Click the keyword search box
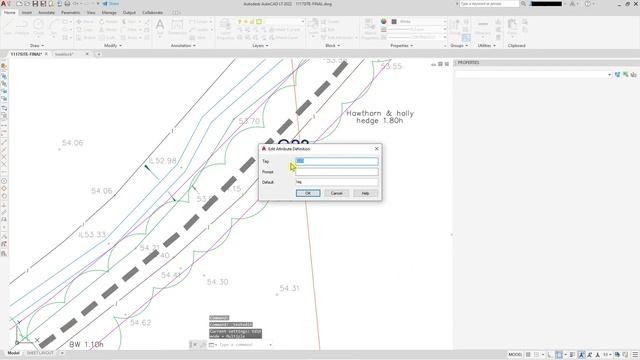640x360 pixels. [x=489, y=4]
